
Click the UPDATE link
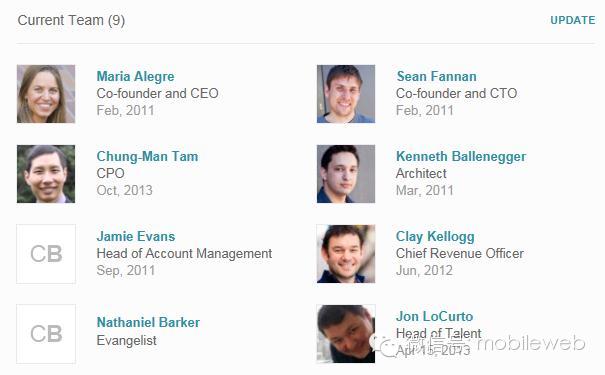pyautogui.click(x=573, y=20)
